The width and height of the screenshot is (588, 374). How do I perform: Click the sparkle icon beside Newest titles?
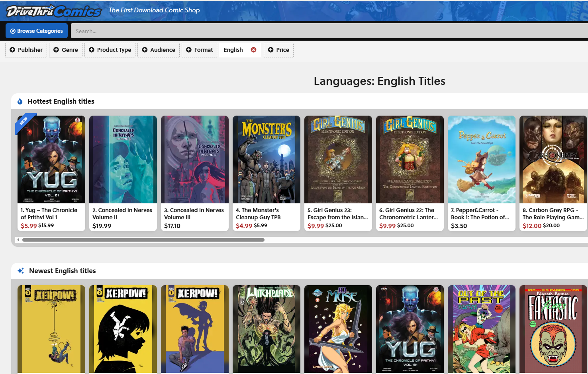(21, 271)
